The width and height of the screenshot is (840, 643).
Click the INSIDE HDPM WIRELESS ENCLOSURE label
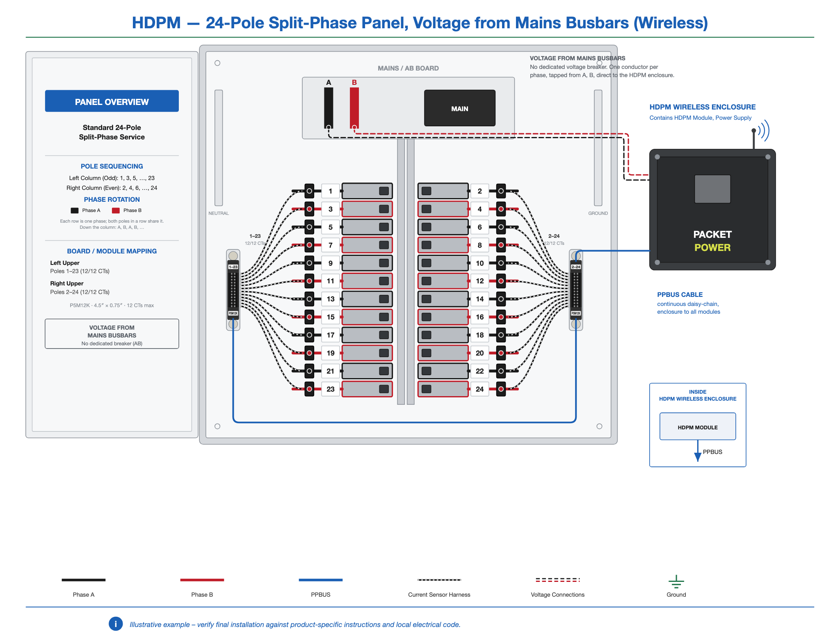click(697, 395)
